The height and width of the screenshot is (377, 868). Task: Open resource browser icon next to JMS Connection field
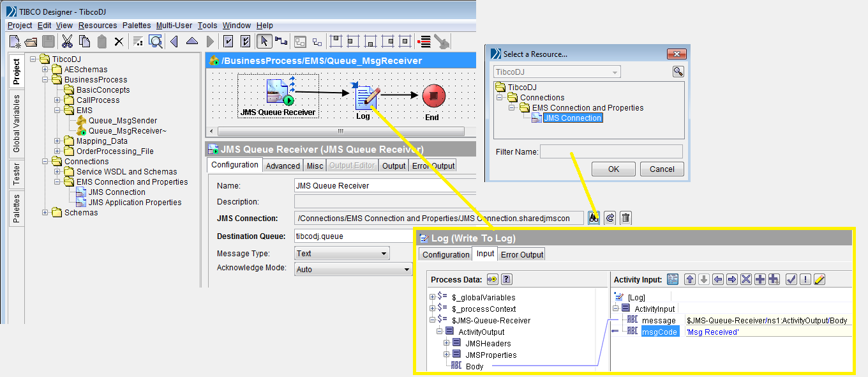coord(594,217)
